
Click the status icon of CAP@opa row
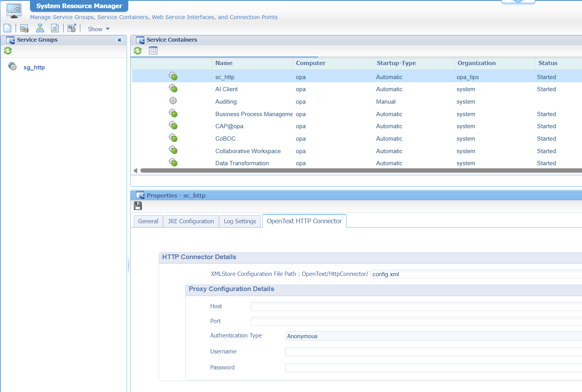[x=173, y=125]
